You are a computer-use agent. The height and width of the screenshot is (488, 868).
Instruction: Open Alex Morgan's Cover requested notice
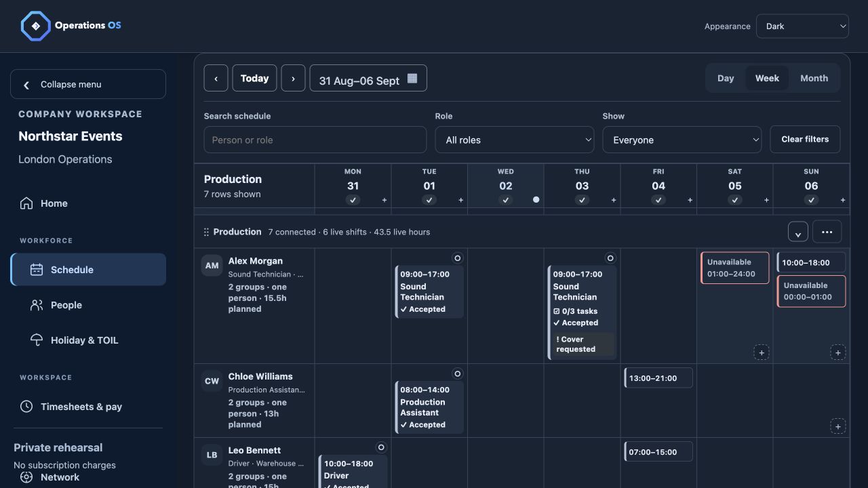(582, 344)
